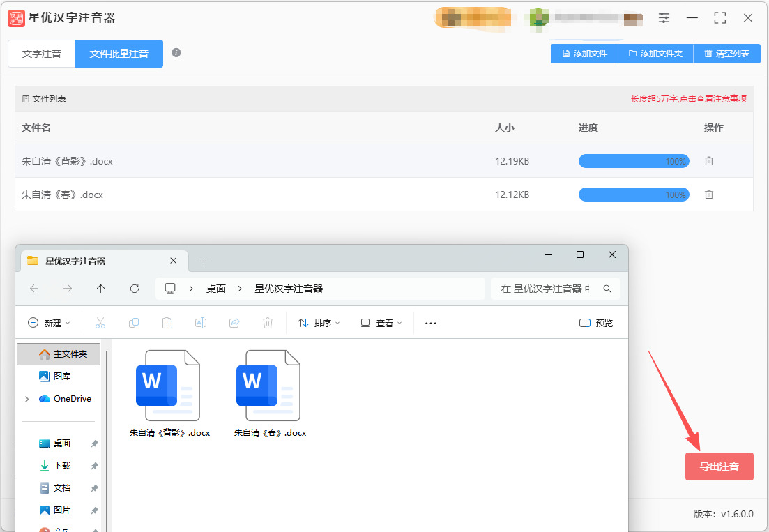This screenshot has height=532, width=769.
Task: Open the 排序 sort dropdown
Action: 319,323
